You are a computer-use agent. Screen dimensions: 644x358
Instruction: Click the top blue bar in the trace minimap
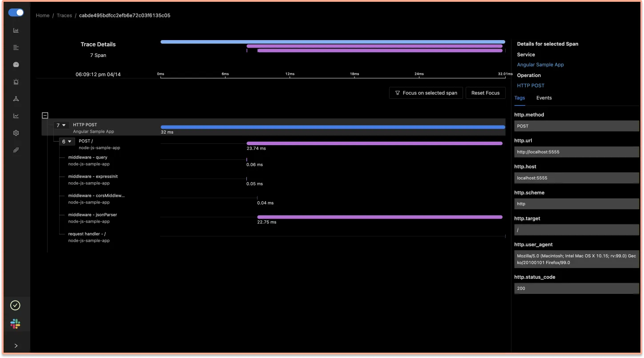pos(333,42)
